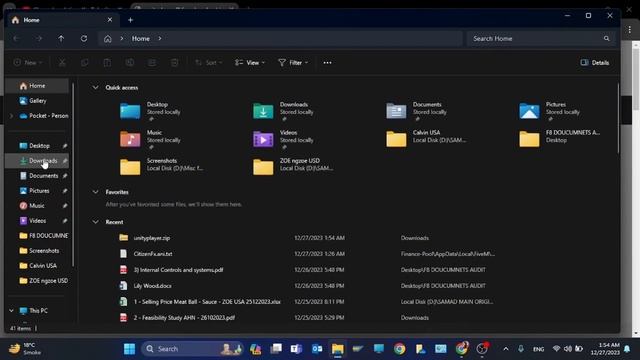Open the Desktop folder in Quick access
The image size is (640, 360).
150,111
